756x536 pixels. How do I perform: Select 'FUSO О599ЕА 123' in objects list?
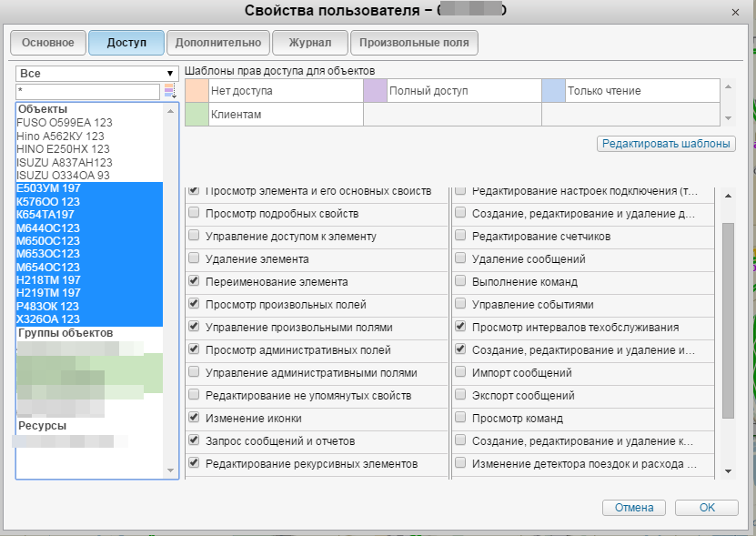click(x=65, y=122)
